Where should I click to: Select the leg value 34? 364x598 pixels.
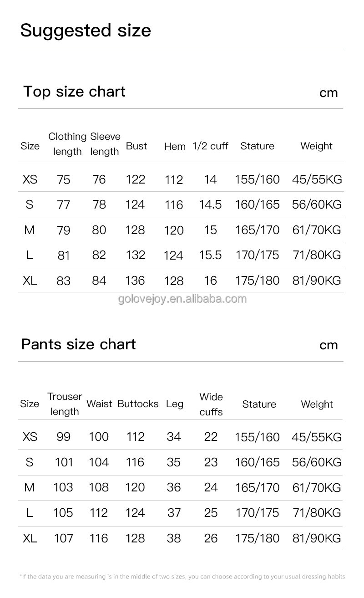tap(174, 437)
